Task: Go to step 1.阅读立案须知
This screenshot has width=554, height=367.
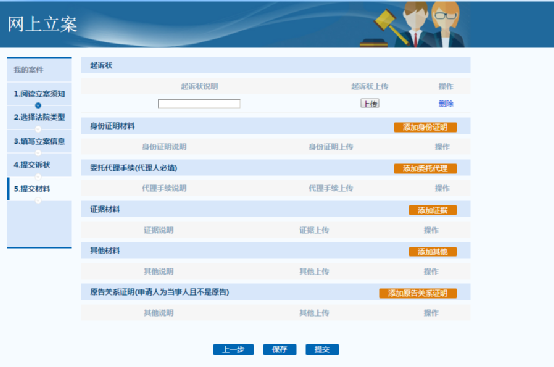Action: point(39,94)
